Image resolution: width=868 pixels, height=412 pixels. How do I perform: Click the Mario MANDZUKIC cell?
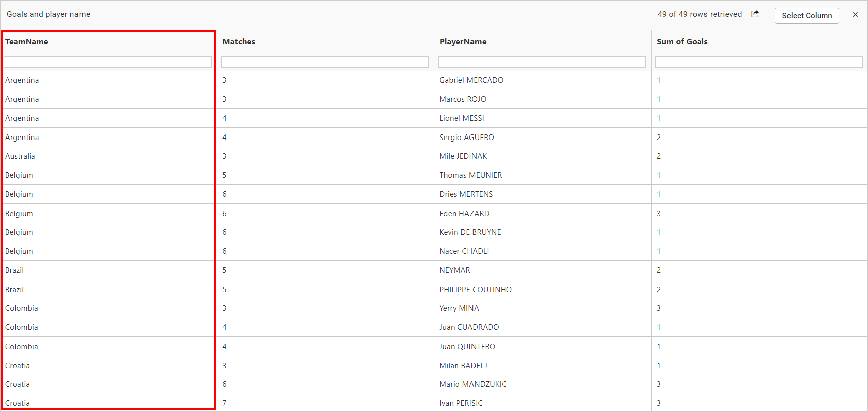(x=473, y=384)
